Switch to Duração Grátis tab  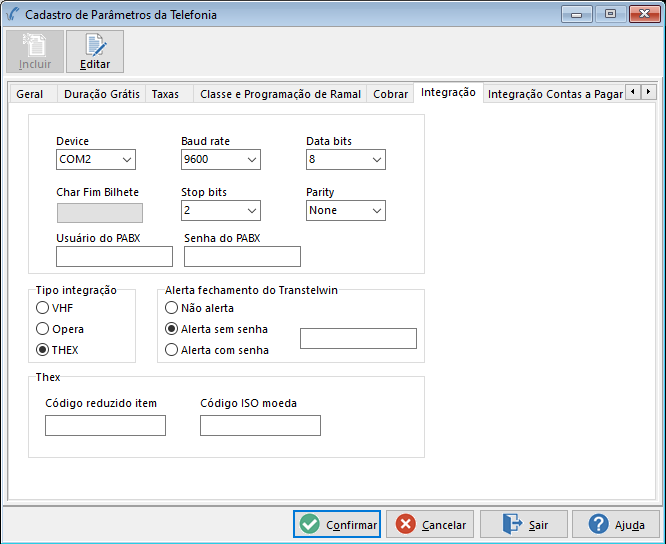pyautogui.click(x=102, y=94)
